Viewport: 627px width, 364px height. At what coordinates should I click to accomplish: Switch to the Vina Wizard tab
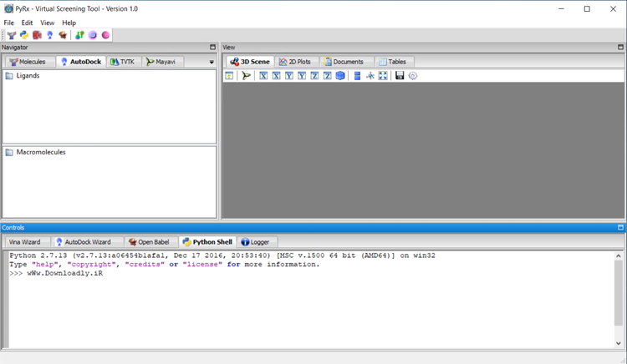[x=24, y=242]
